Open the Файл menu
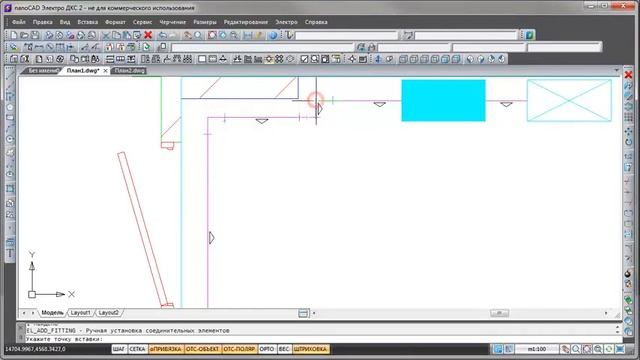 click(19, 22)
